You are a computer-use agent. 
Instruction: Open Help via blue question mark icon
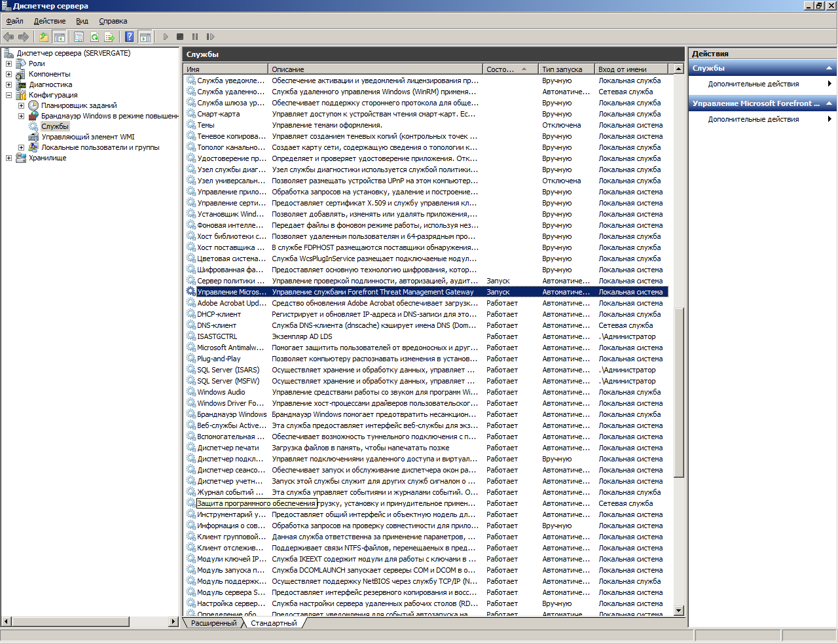click(x=130, y=37)
